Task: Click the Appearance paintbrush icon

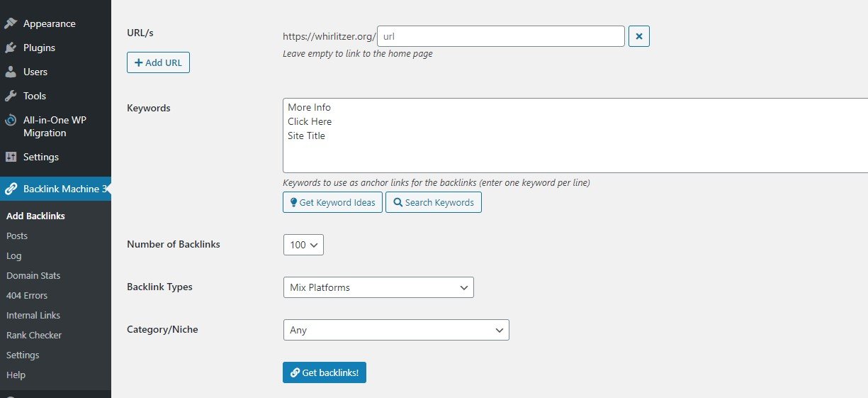Action: pyautogui.click(x=11, y=23)
